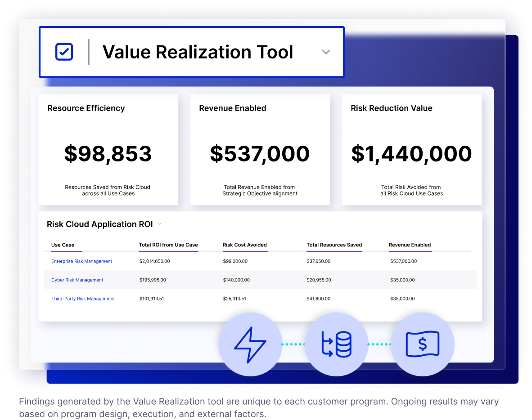Screen dimensions: 532x420
Task: Click the Total Revenue Enabled caption
Action: 260,190
